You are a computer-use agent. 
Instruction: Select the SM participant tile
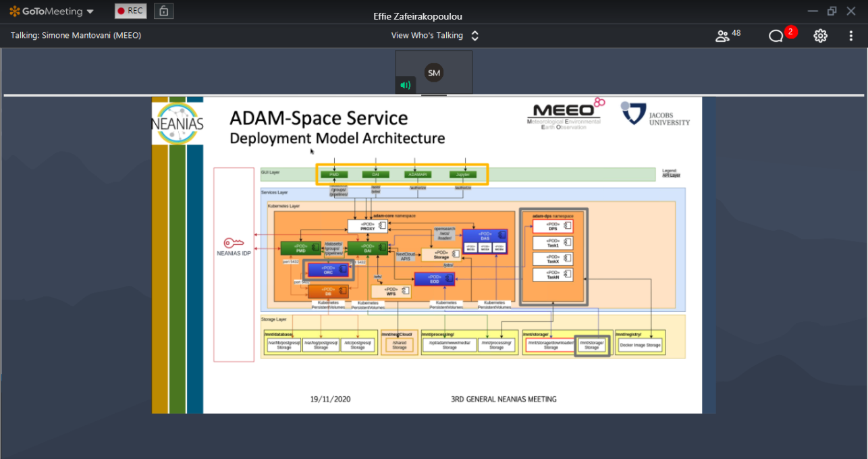tap(434, 72)
